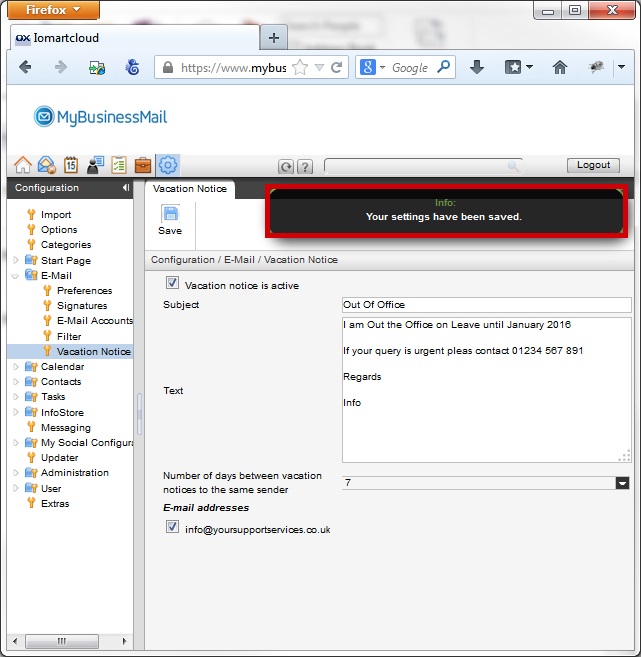Click into the Subject text field
The height and width of the screenshot is (657, 641).
tap(485, 305)
